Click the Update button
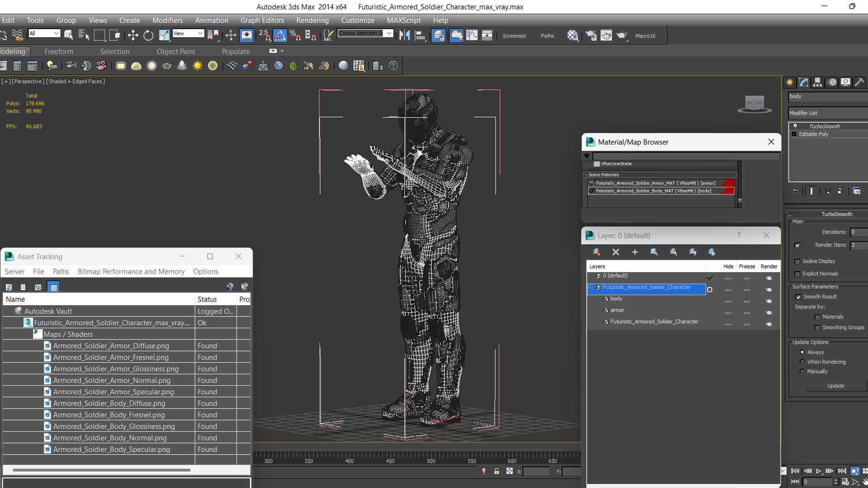This screenshot has width=868, height=488. pos(835,386)
